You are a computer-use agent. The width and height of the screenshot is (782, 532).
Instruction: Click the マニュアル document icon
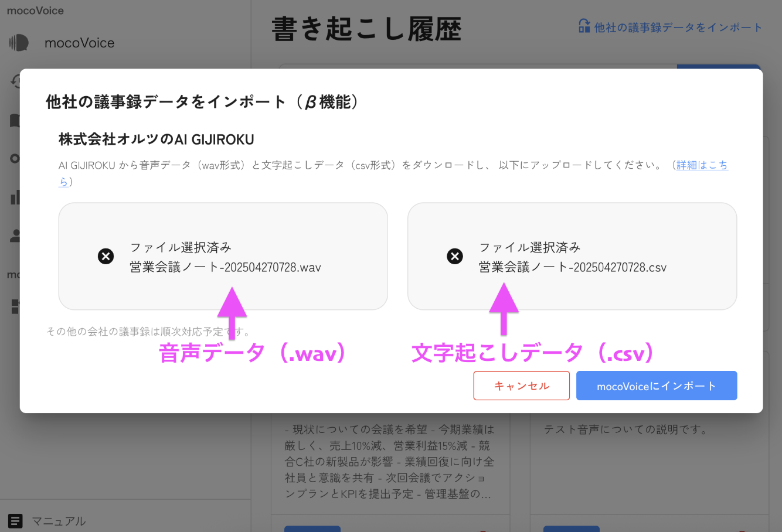15,521
